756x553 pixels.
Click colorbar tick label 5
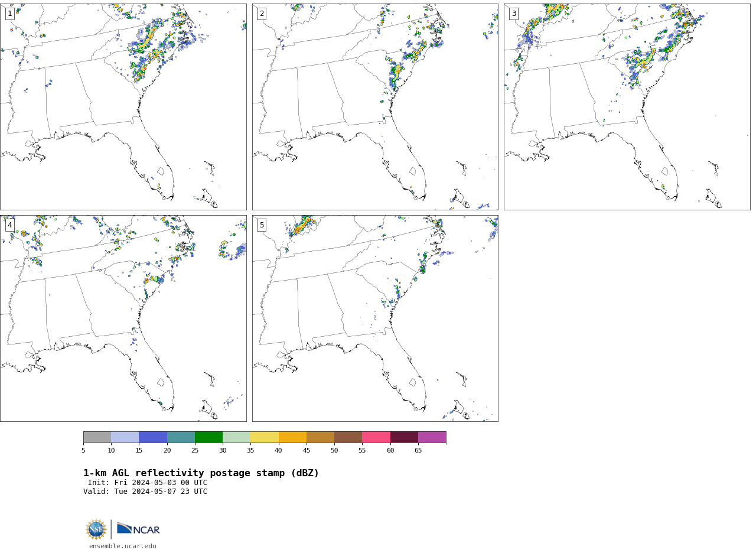(x=83, y=451)
